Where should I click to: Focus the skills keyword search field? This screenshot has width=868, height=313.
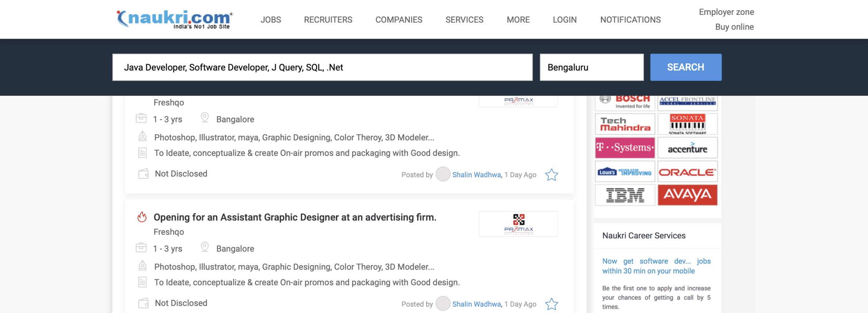point(322,67)
